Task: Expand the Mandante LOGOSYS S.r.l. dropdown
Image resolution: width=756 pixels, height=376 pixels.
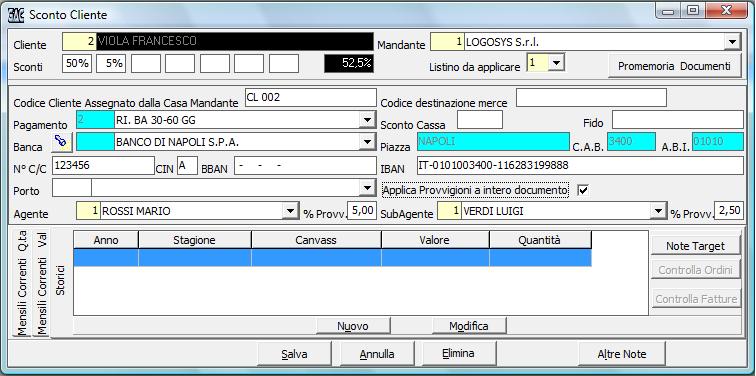Action: [732, 42]
